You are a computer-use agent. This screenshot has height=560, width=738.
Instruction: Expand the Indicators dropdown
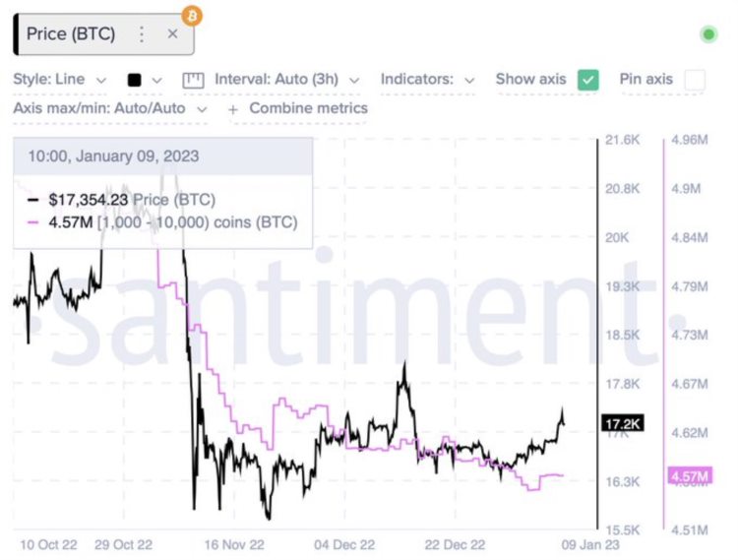point(427,80)
